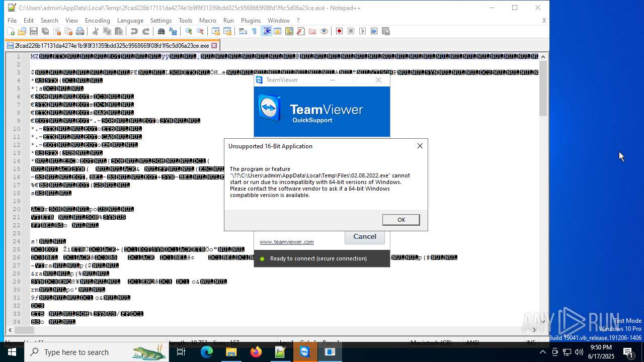This screenshot has height=362, width=644.
Task: Click the Folder as Workspace icon
Action: 312,31
